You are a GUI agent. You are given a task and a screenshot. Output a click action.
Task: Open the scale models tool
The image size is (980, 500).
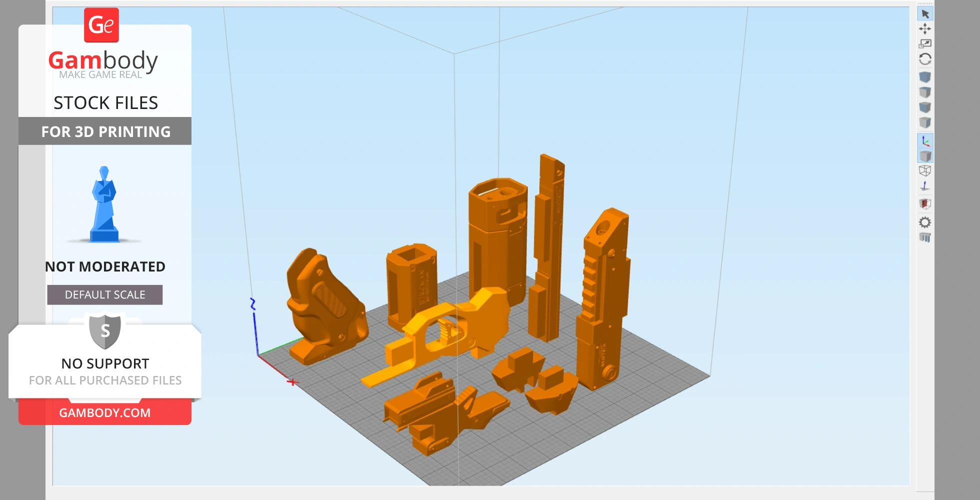click(925, 43)
